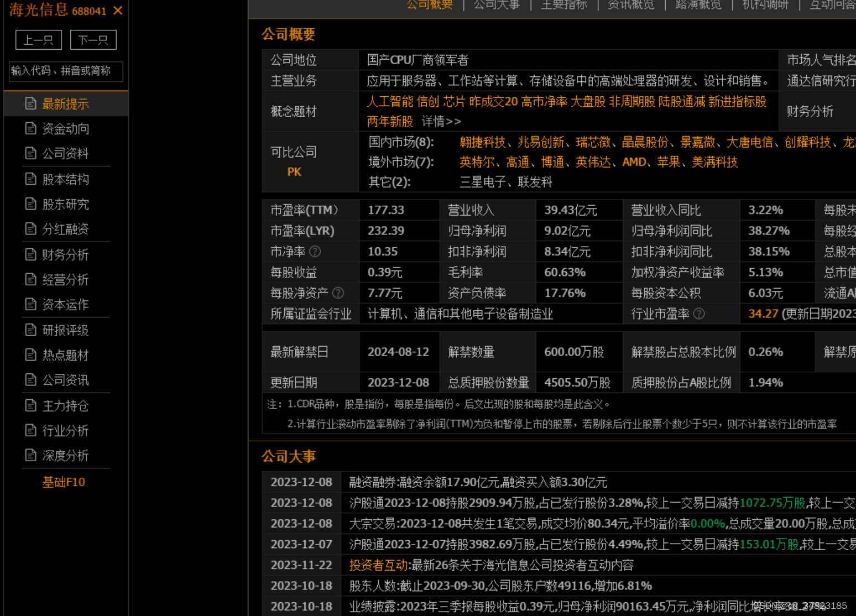
Task: Click document icon beside 资本运作
Action: (x=31, y=304)
